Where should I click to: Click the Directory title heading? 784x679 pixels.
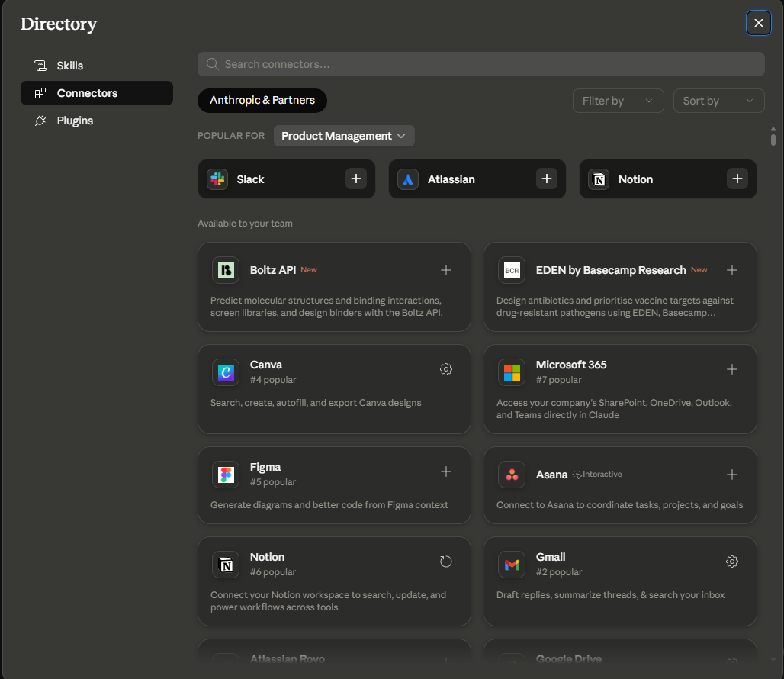pos(59,24)
